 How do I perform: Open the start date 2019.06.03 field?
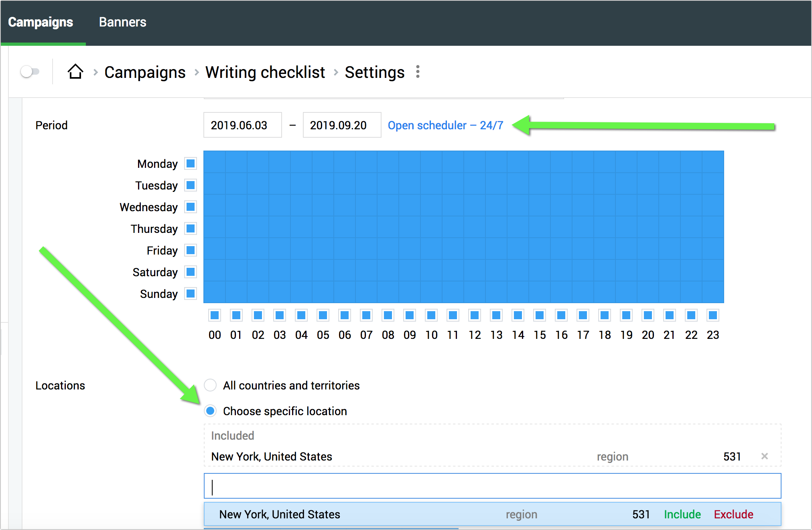[242, 125]
